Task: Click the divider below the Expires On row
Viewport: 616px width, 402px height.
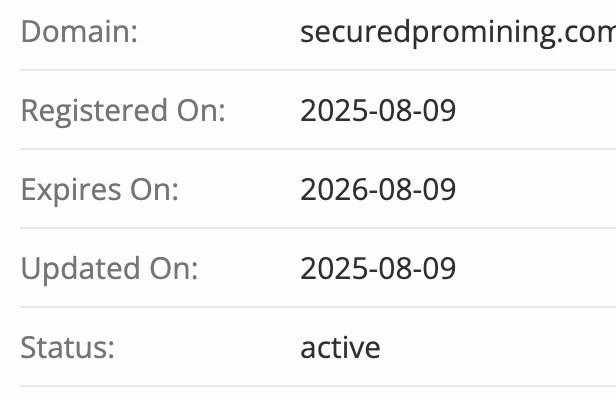Action: 308,228
